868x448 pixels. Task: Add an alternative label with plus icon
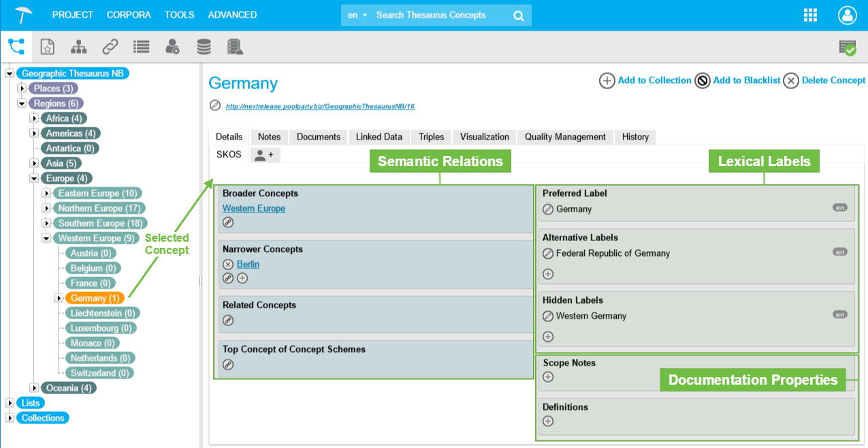click(548, 274)
